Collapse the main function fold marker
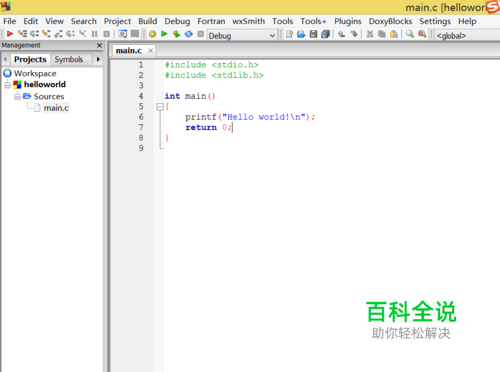 (x=160, y=107)
